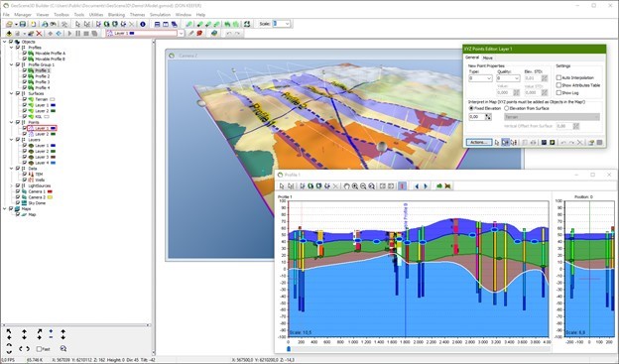Select the hand pan tool in Profile 1 toolbar

click(346, 186)
